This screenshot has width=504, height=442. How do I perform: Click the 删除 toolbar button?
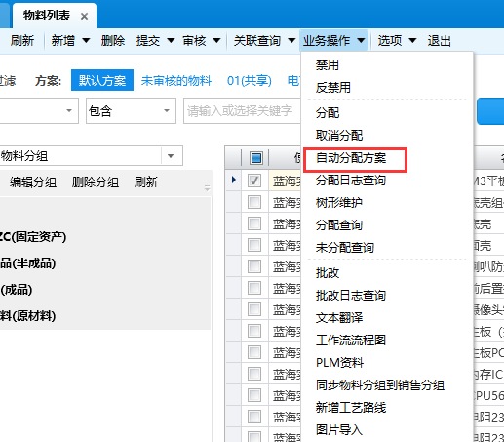113,41
